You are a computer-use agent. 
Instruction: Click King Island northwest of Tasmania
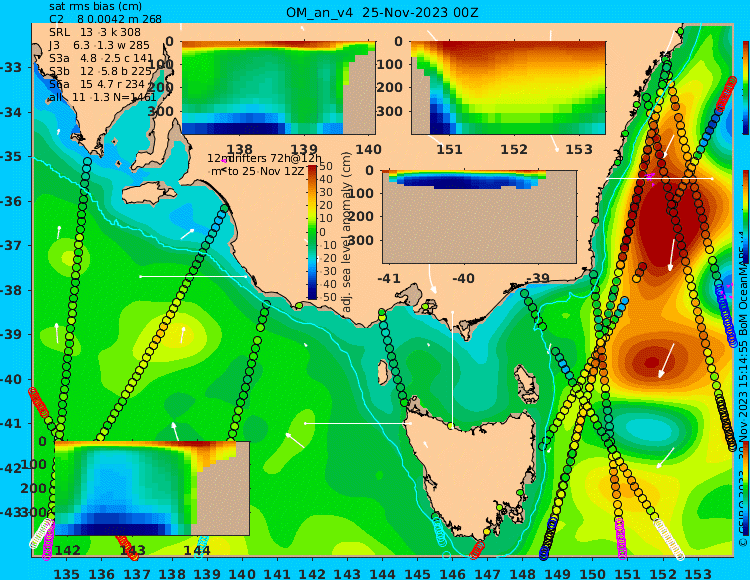[383, 372]
